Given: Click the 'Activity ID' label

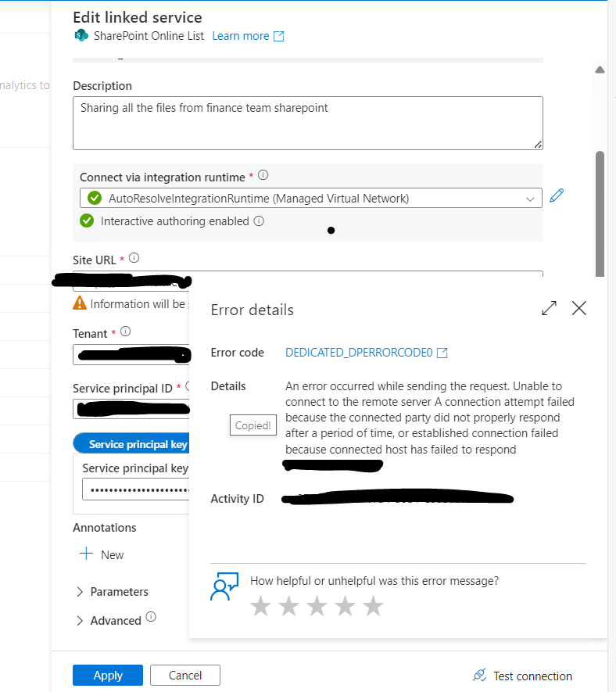Looking at the screenshot, I should 237,499.
